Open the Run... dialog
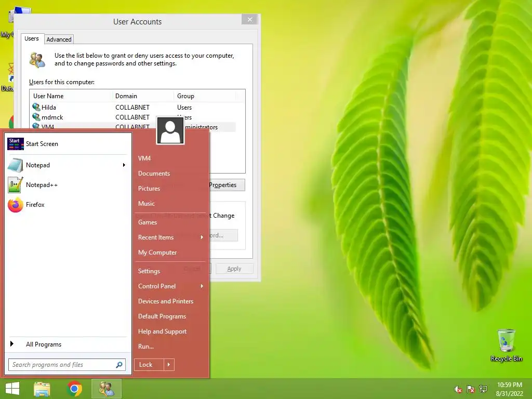532x399 pixels. pos(146,347)
